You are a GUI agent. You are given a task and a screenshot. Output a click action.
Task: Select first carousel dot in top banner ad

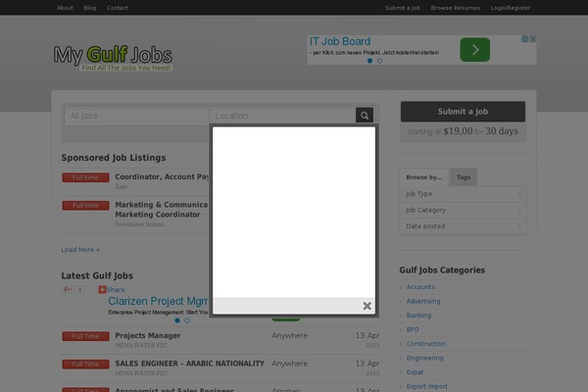tap(370, 61)
